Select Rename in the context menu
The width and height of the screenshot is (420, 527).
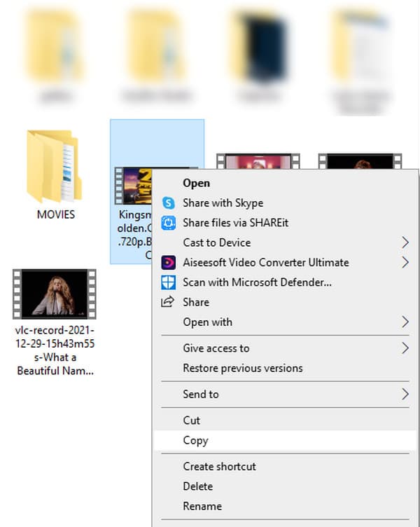tap(202, 506)
